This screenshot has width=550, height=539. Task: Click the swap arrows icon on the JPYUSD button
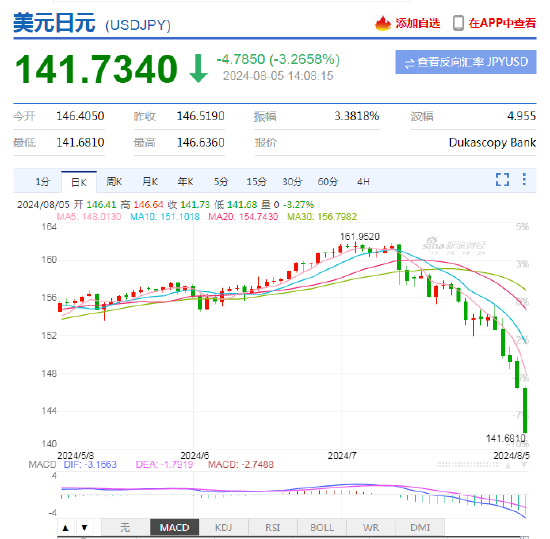[409, 63]
